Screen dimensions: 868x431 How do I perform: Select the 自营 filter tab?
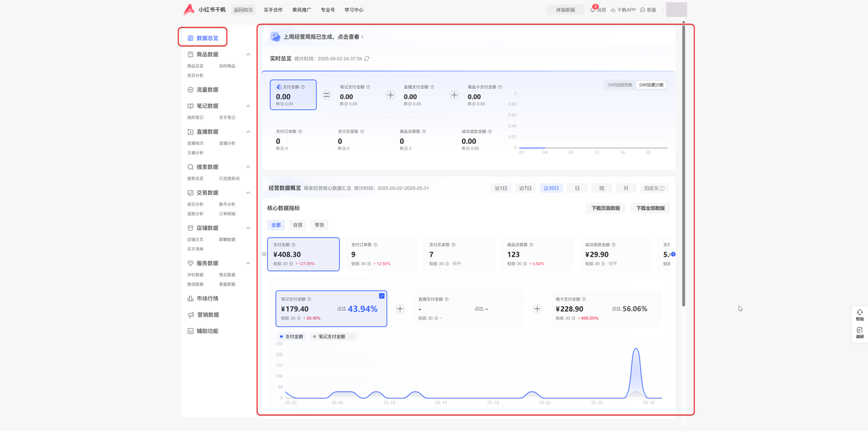[x=298, y=225]
